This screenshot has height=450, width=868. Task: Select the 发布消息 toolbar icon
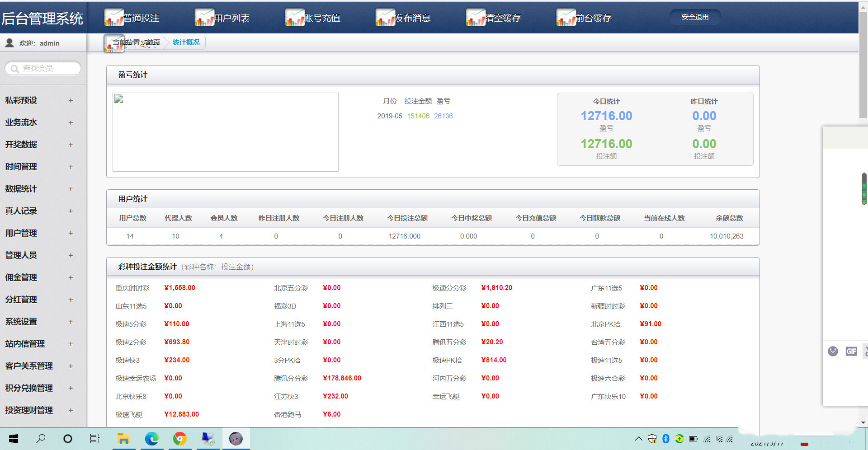[x=385, y=18]
